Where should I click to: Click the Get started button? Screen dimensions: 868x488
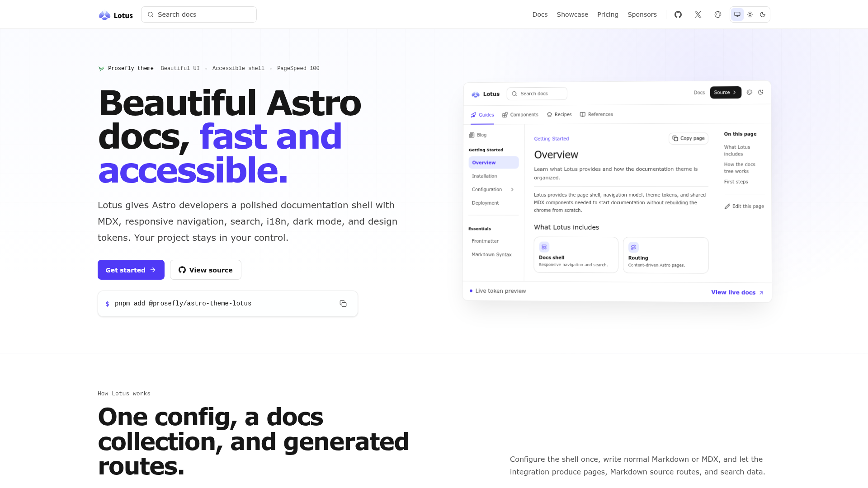point(131,270)
